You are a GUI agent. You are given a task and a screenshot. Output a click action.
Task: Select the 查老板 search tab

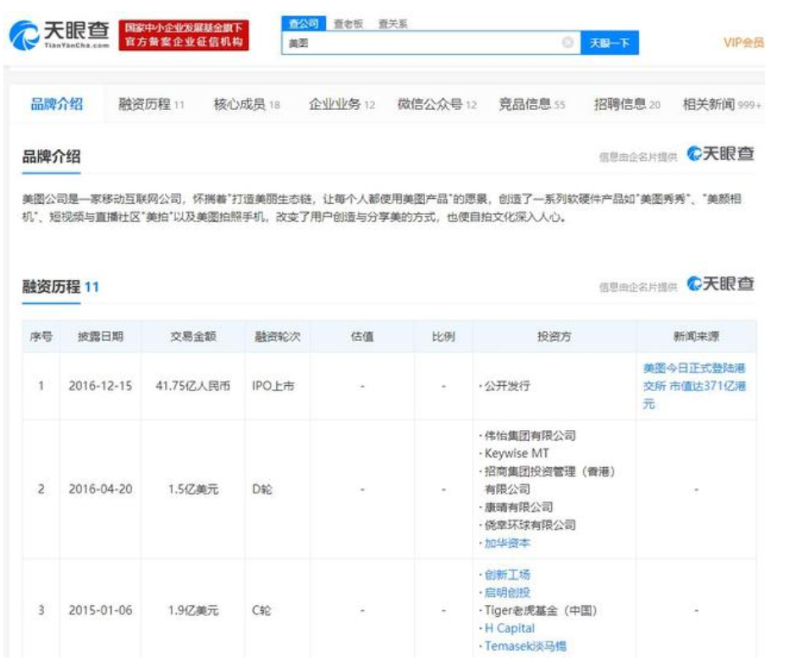[349, 24]
